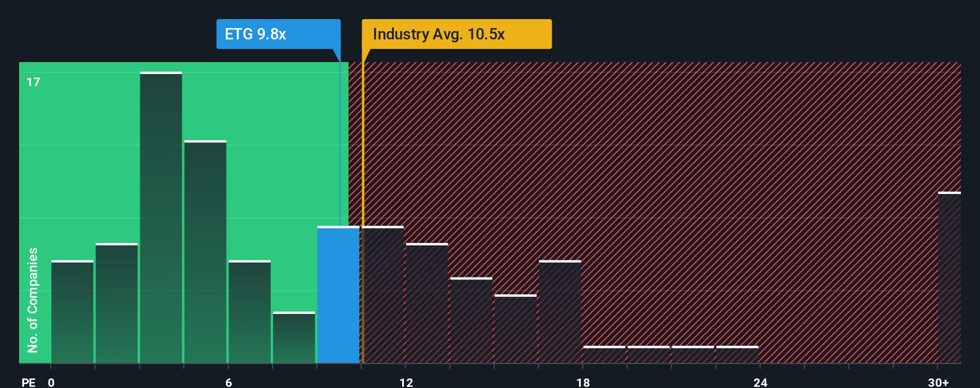Click the No. of Companies axis title

coord(32,300)
